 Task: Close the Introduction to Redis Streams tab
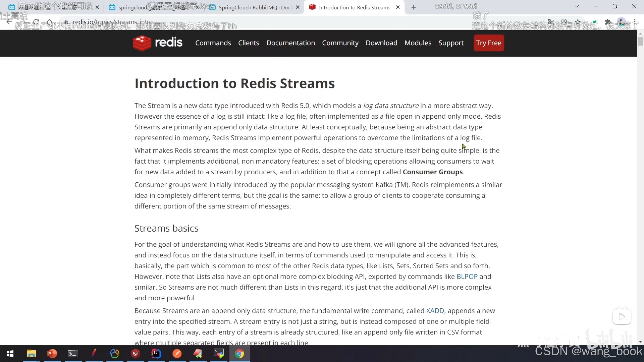pos(398,7)
